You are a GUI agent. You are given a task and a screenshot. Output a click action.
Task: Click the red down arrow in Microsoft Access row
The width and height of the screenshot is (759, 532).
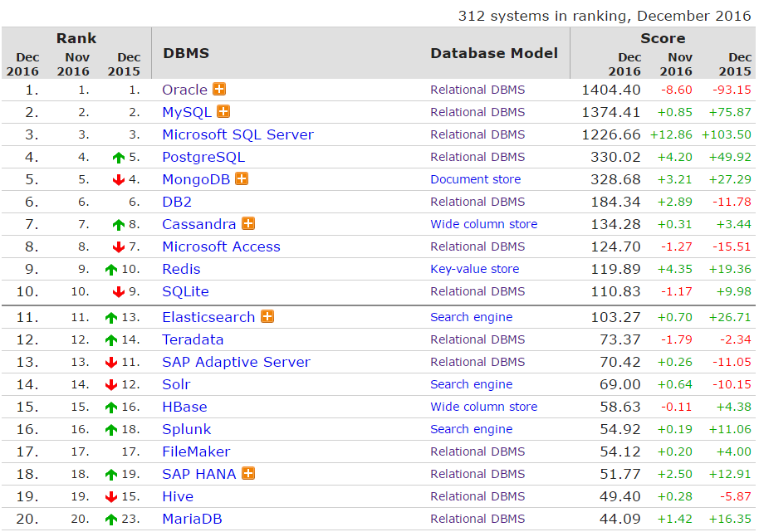(x=119, y=247)
